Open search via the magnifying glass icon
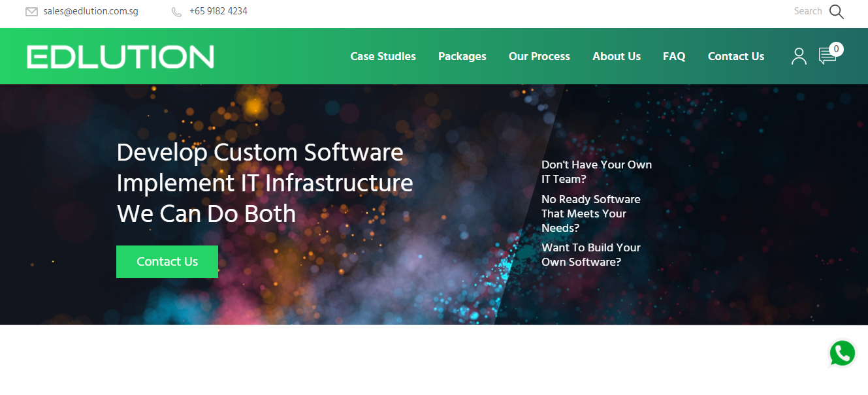Screen dimensions: 868x395 tap(837, 12)
